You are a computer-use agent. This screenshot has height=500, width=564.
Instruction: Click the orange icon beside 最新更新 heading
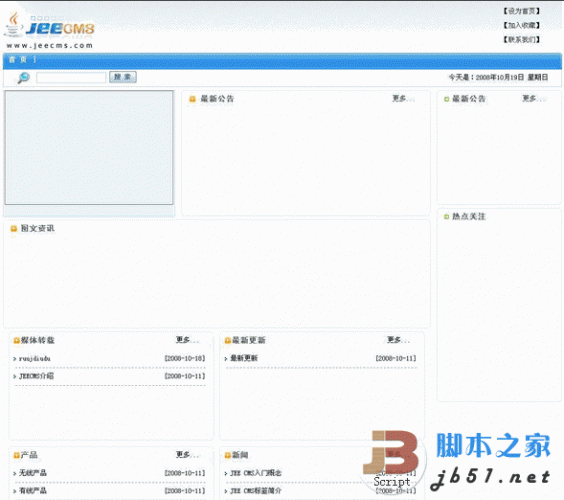(227, 340)
